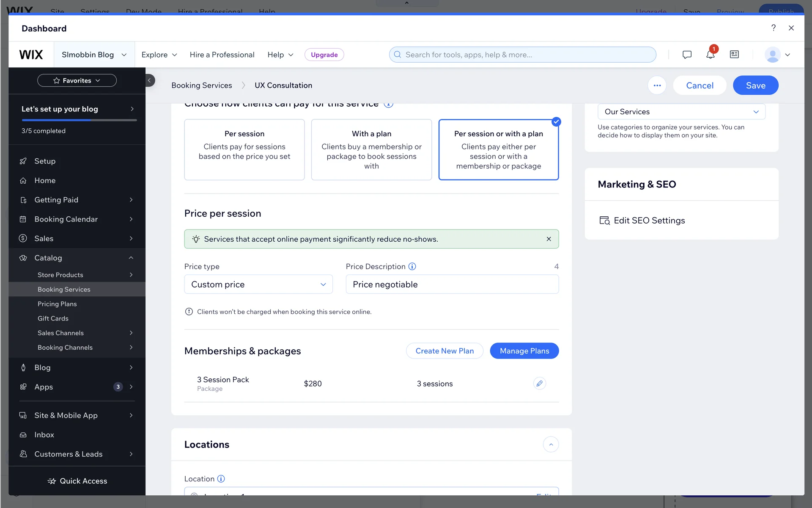Click the Manage Plans button

(524, 351)
